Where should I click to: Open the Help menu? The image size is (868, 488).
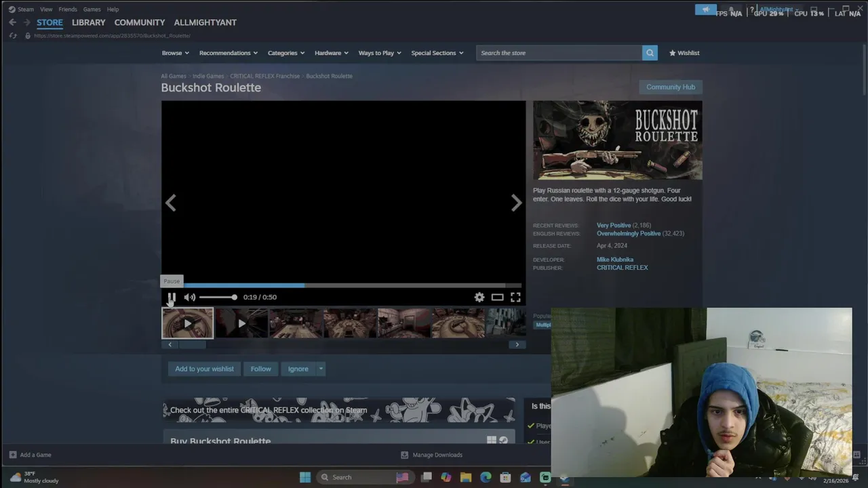point(113,9)
